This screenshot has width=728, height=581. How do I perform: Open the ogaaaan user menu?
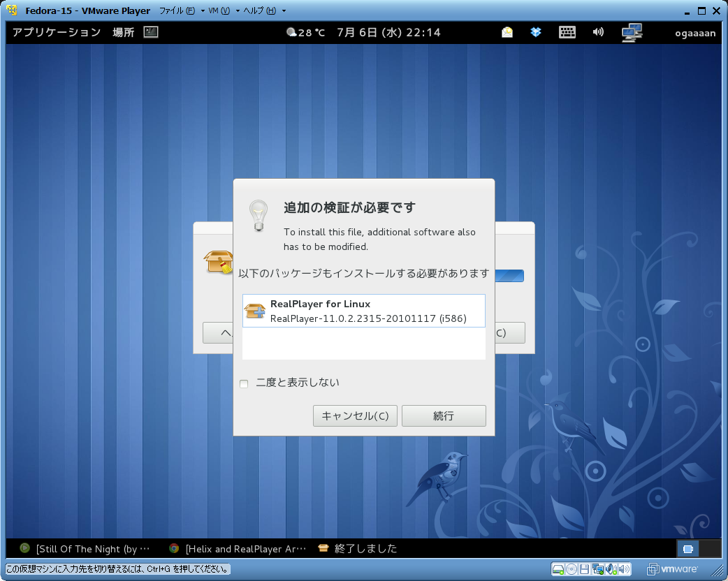[x=695, y=33]
